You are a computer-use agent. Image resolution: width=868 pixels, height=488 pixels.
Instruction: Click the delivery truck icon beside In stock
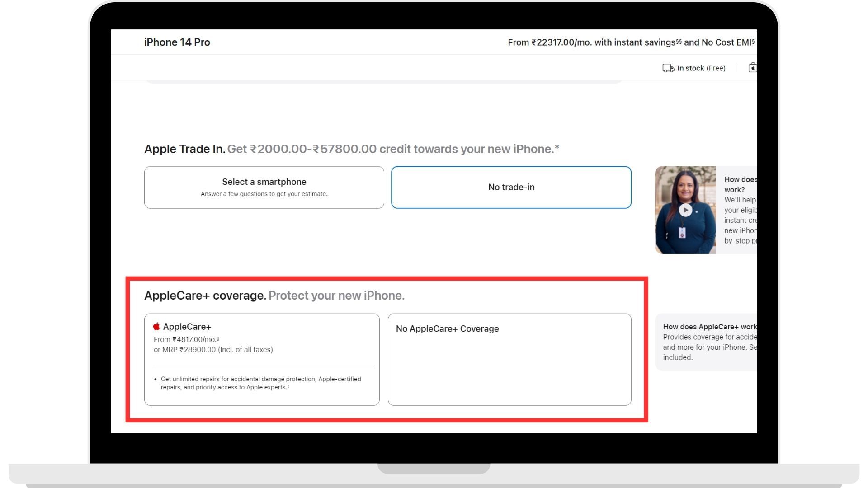[668, 68]
